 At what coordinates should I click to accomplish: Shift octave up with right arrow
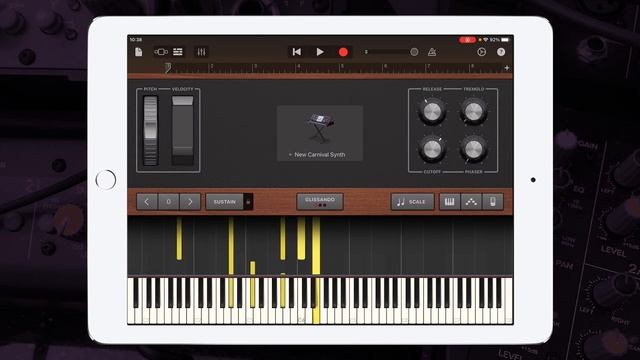190,202
